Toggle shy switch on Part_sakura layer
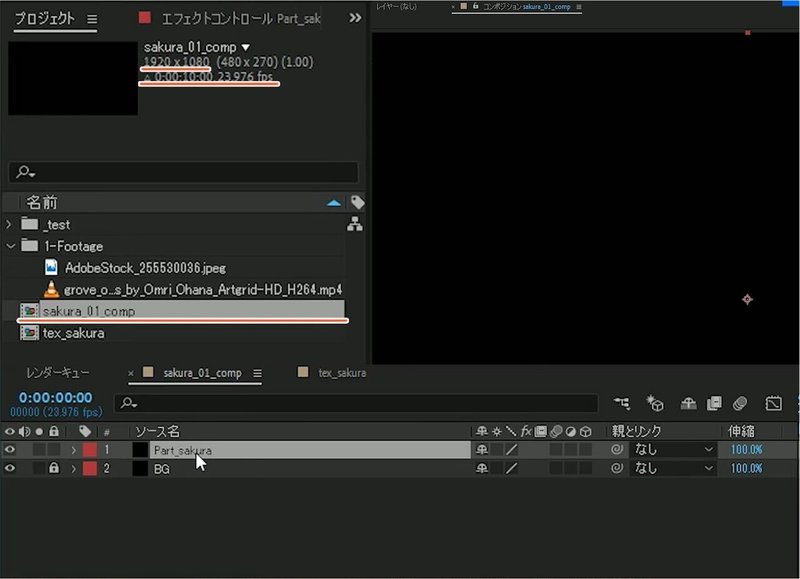800x579 pixels. tap(482, 449)
